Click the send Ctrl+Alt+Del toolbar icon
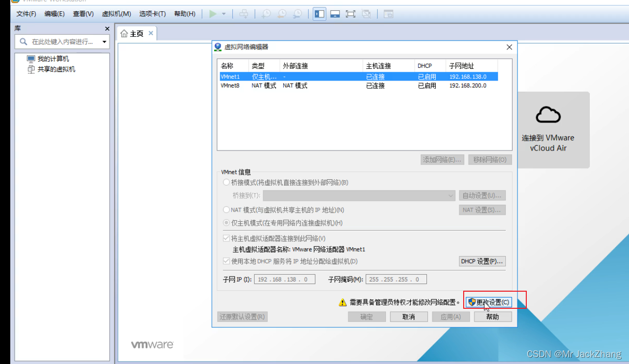The image size is (629, 364). pyautogui.click(x=244, y=14)
